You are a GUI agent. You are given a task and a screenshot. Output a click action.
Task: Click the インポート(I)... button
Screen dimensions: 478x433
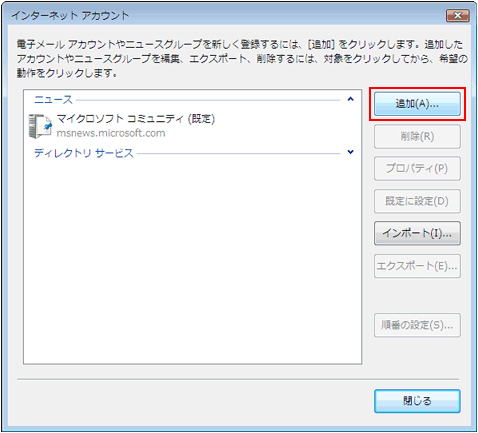(417, 233)
